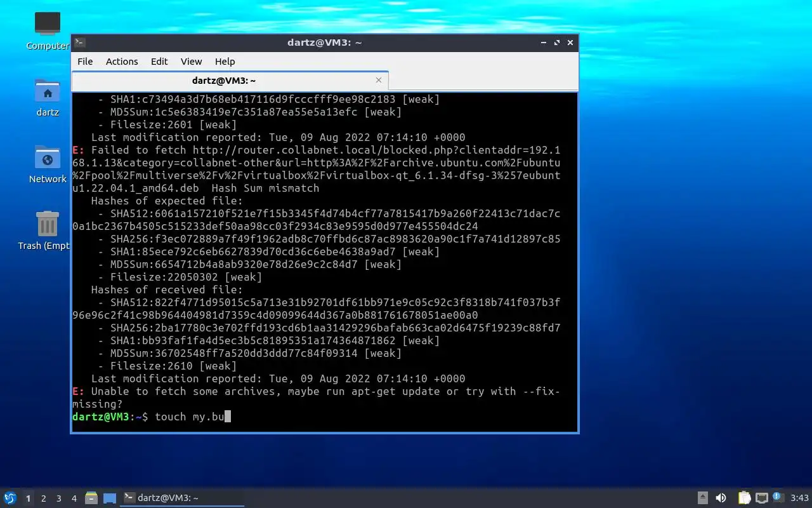This screenshot has height=508, width=812.
Task: Click MD5Sum:6654712b4a8ab9320e78d26e9c2c84d7 line
Action: point(249,264)
